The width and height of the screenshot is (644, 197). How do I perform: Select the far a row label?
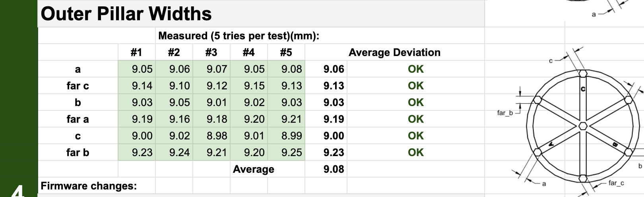78,119
